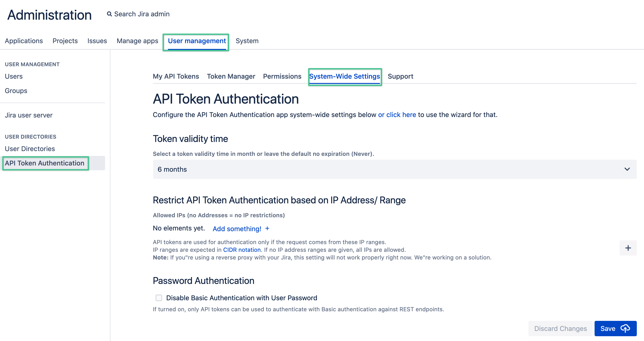This screenshot has width=644, height=341.
Task: Open the Token validity time dropdown
Action: [x=394, y=169]
